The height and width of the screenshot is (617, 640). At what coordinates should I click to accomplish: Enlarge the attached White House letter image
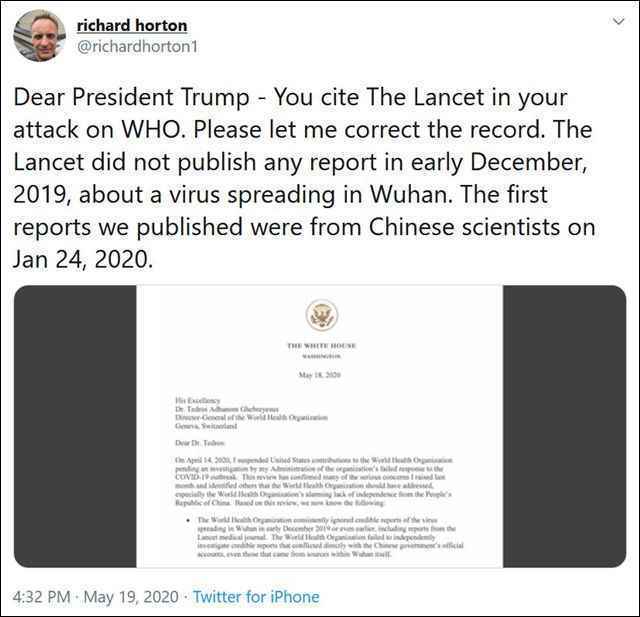[320, 426]
